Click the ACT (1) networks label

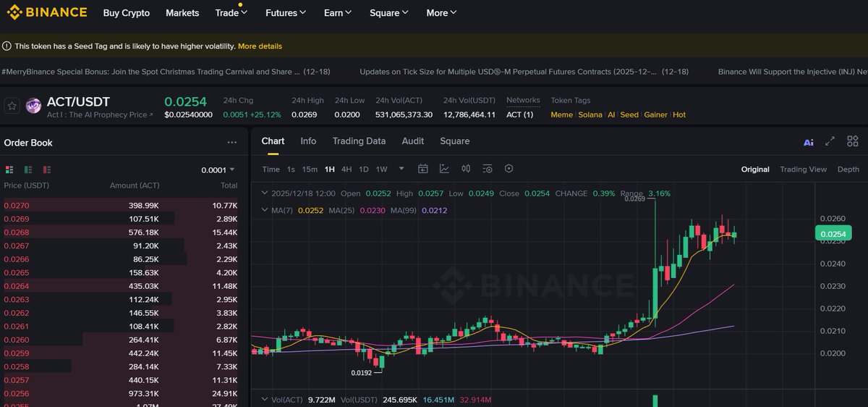tap(519, 115)
